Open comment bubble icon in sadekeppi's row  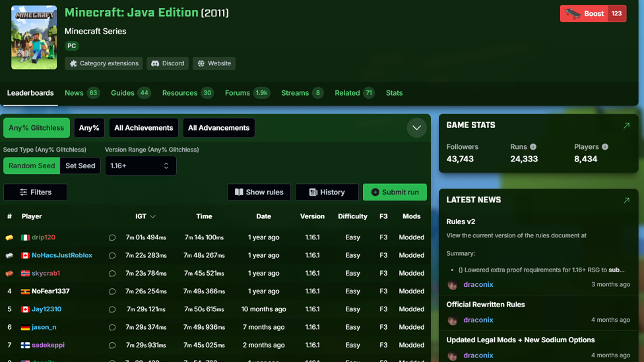tap(112, 346)
